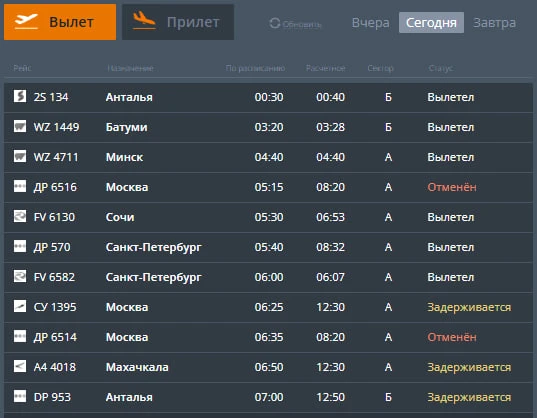Click the refresh circular arrow icon
The width and height of the screenshot is (537, 418).
pos(275,23)
